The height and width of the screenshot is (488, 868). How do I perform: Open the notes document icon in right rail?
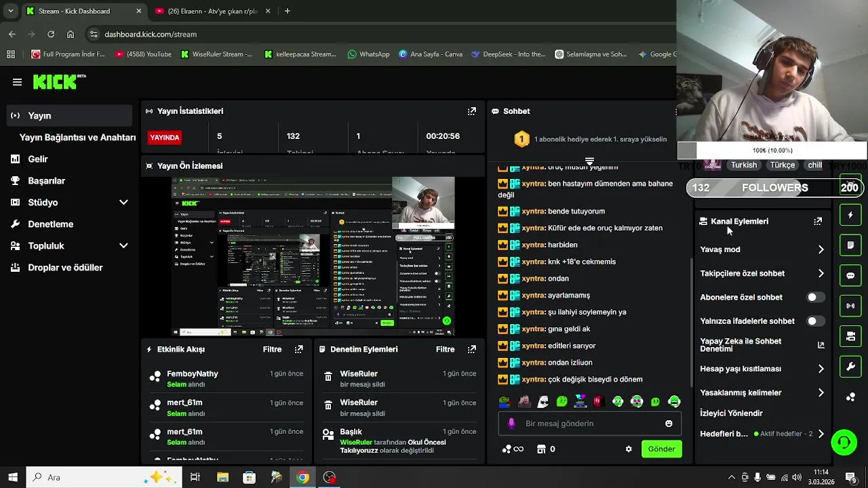[850, 245]
